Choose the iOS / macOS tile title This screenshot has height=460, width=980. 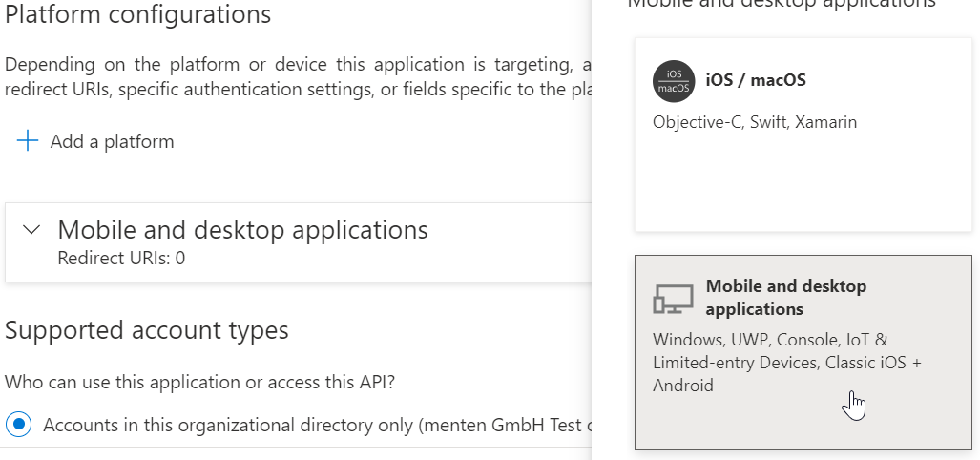click(x=756, y=80)
